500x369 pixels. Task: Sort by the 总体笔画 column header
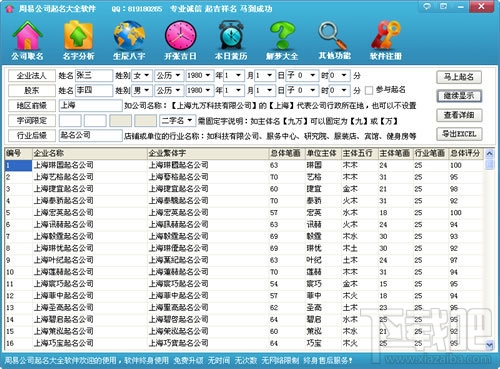(x=287, y=153)
